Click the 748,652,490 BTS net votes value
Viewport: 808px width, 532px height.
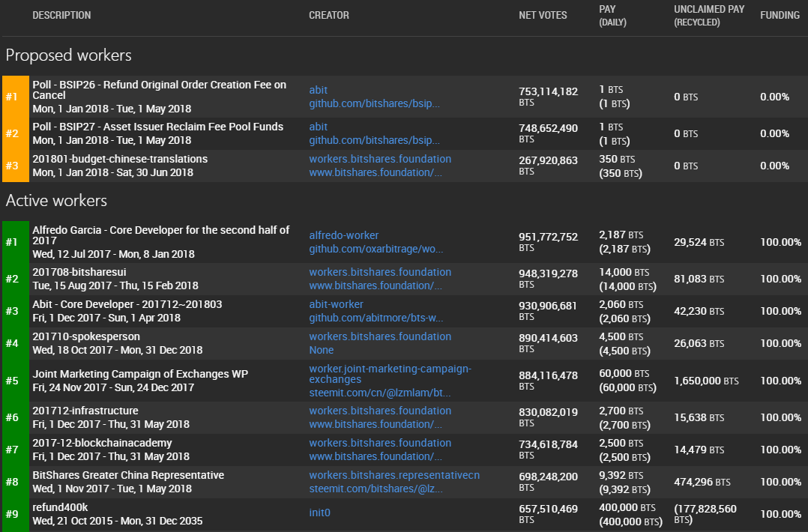pyautogui.click(x=549, y=133)
